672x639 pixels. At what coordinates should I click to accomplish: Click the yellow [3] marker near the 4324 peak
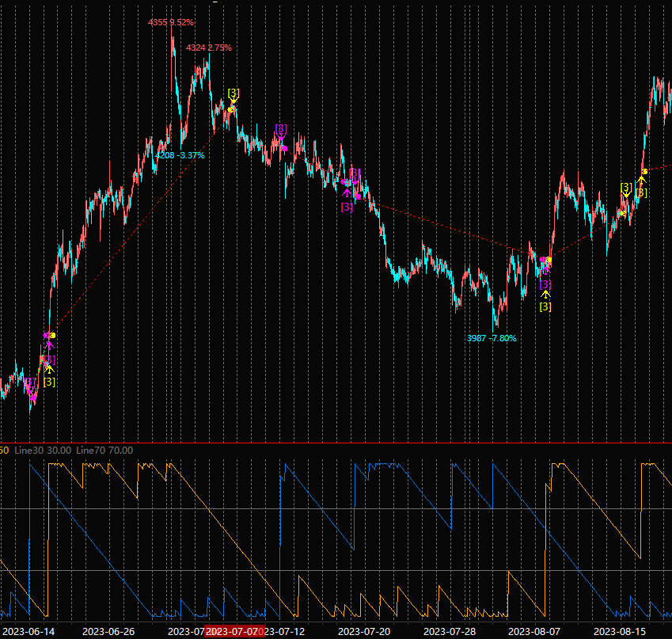click(x=233, y=93)
